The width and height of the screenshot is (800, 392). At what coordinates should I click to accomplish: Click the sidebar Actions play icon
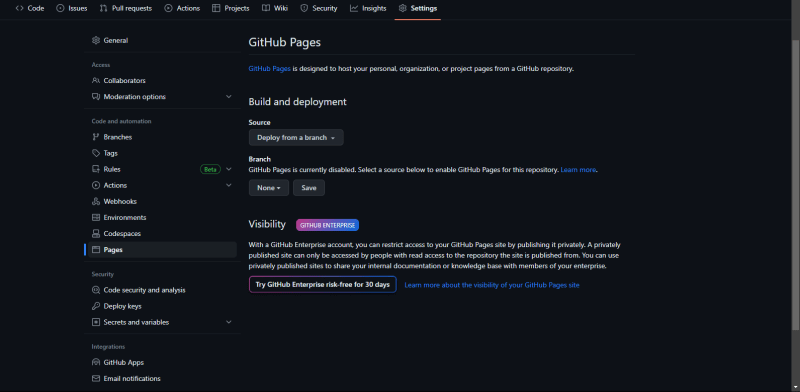tap(96, 185)
